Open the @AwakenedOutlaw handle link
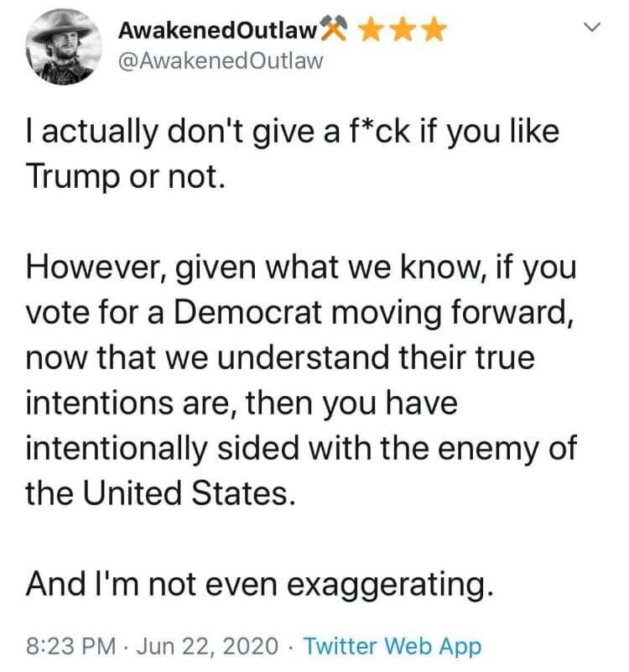 [x=220, y=62]
